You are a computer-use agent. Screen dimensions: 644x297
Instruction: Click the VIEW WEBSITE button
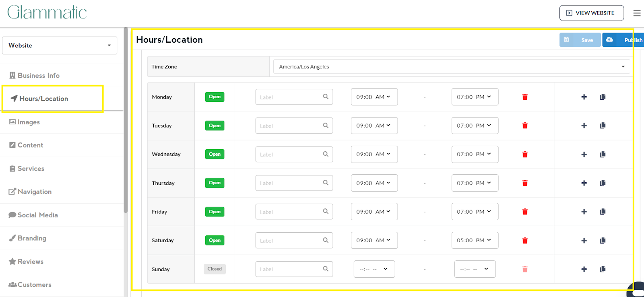click(591, 13)
